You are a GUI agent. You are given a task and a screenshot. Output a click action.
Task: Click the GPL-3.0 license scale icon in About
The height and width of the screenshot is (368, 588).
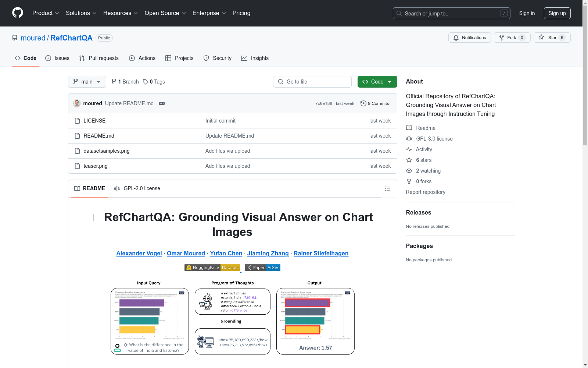coord(409,139)
